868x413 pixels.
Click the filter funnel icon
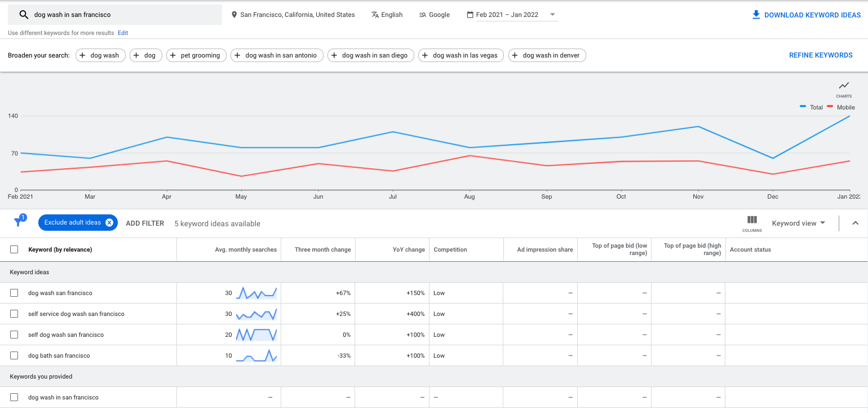tap(18, 223)
